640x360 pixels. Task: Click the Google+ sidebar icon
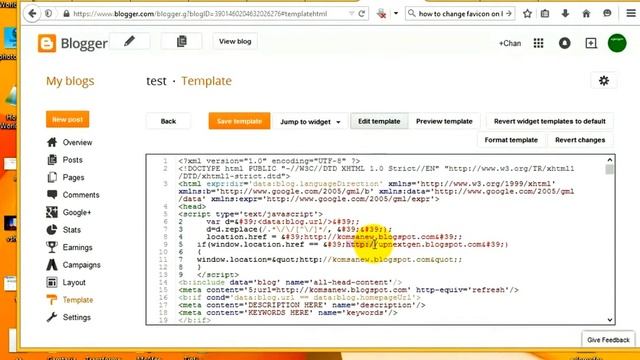(x=52, y=212)
